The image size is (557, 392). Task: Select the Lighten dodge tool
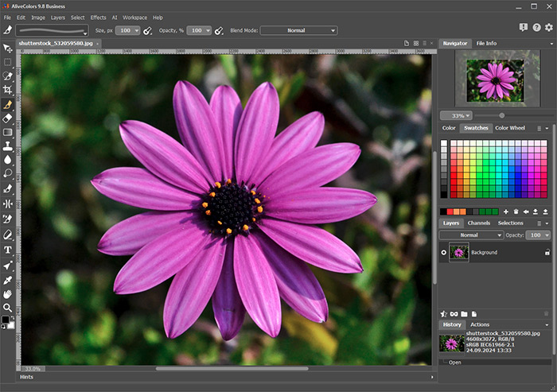click(7, 173)
